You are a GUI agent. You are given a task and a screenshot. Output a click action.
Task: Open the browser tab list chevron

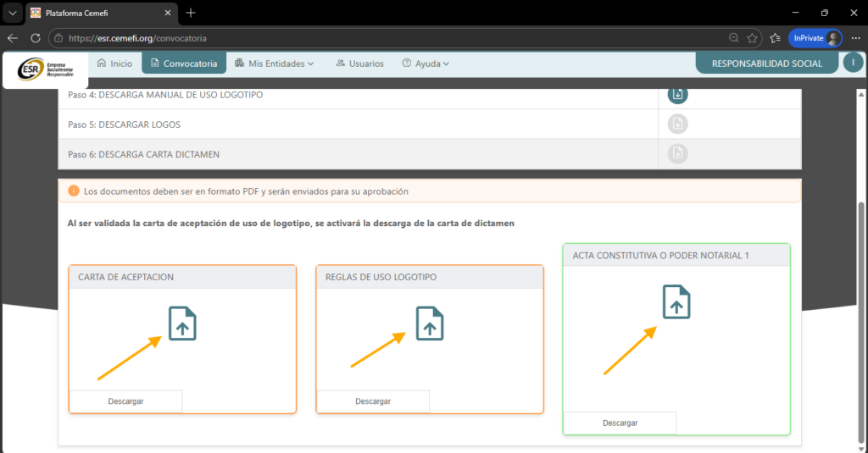tap(12, 13)
